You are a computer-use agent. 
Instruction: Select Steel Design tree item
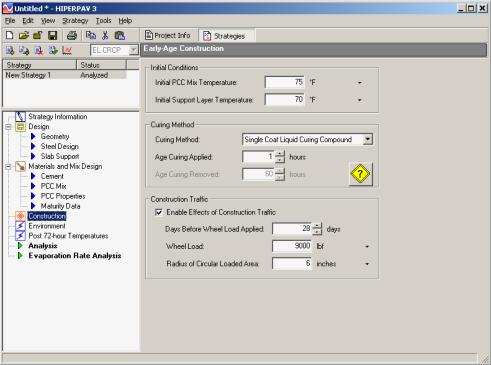(60, 146)
